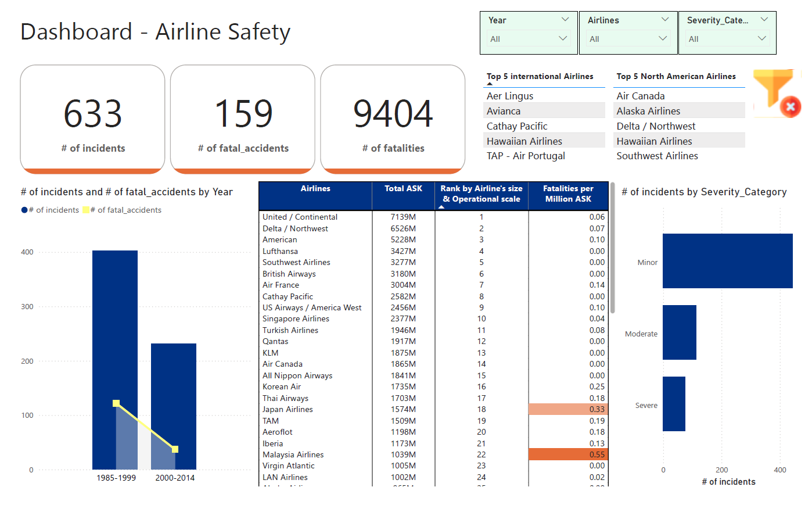Viewport: 812px width, 512px height.
Task: Click the yellow '# of fatal_accidents' legend marker
Action: [86, 210]
